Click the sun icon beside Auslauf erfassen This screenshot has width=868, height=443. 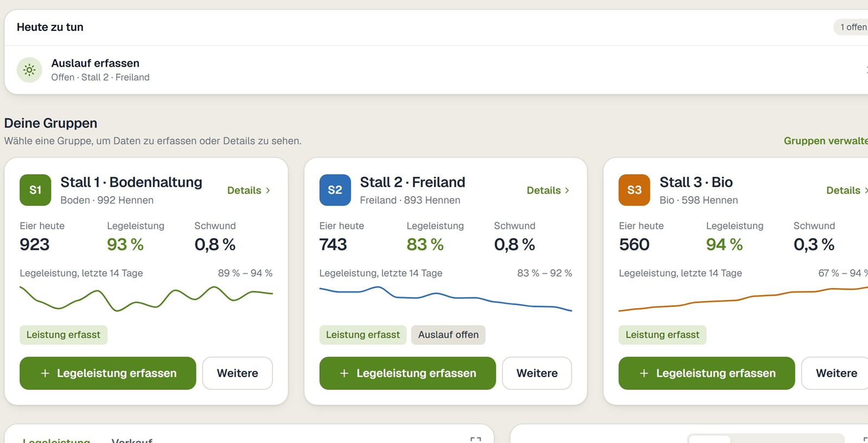click(x=29, y=70)
